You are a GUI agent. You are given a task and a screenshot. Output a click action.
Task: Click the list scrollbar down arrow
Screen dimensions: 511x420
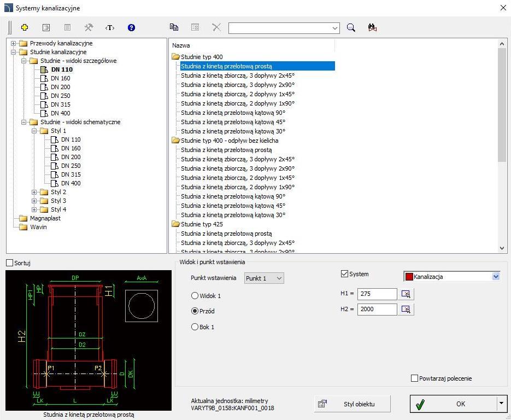(x=502, y=248)
